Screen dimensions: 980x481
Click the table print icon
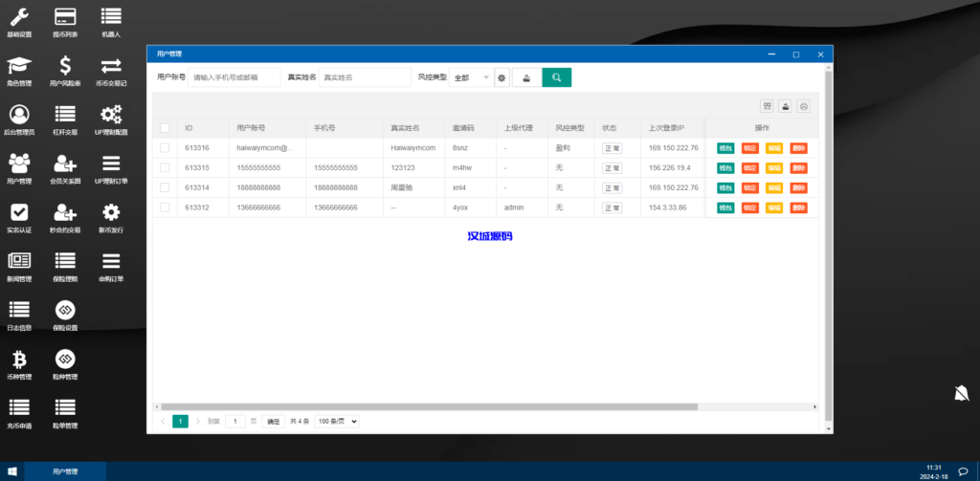(804, 106)
